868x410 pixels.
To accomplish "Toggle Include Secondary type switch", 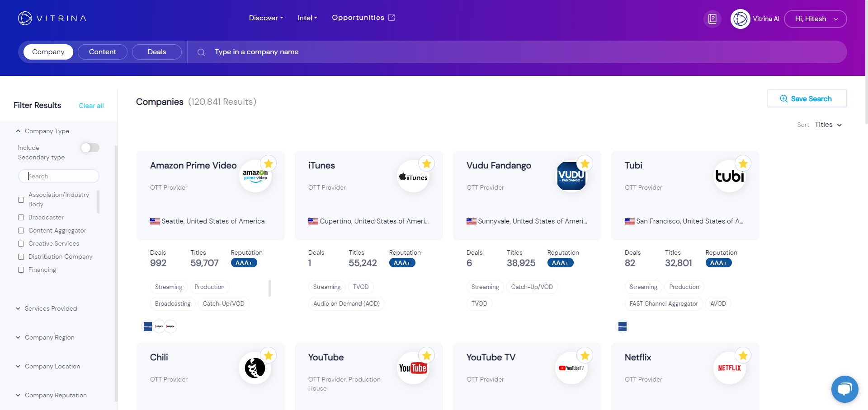I will 90,148.
